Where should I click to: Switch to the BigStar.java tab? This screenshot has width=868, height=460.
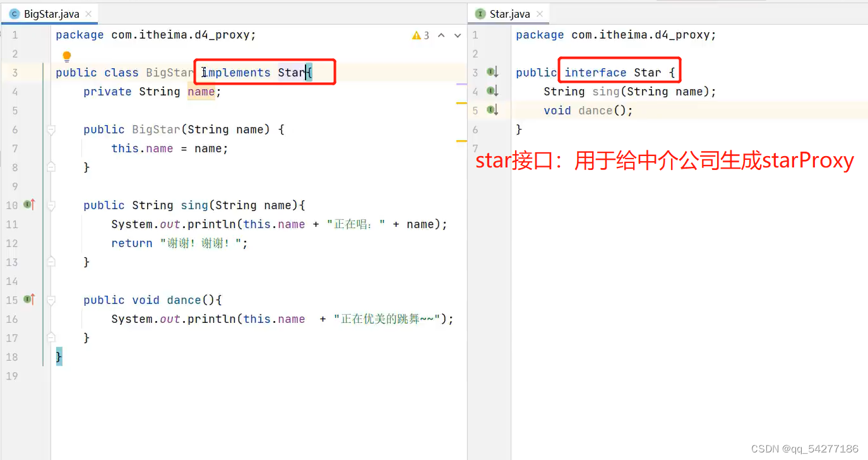pos(49,14)
